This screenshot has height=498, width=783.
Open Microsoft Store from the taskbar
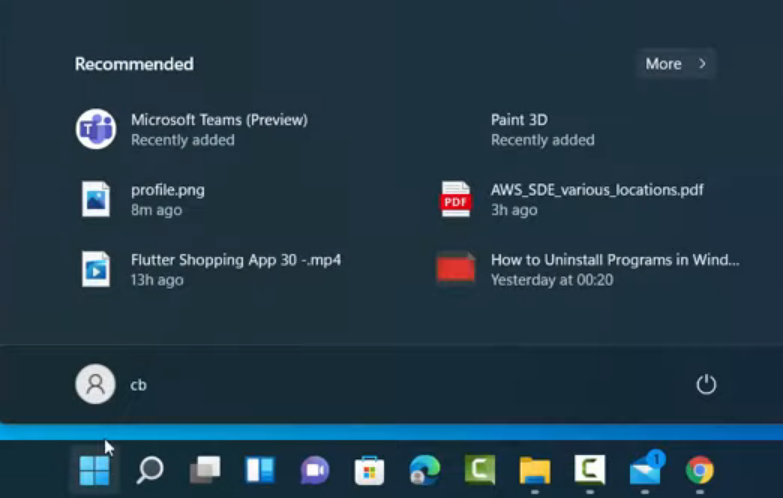pos(370,470)
